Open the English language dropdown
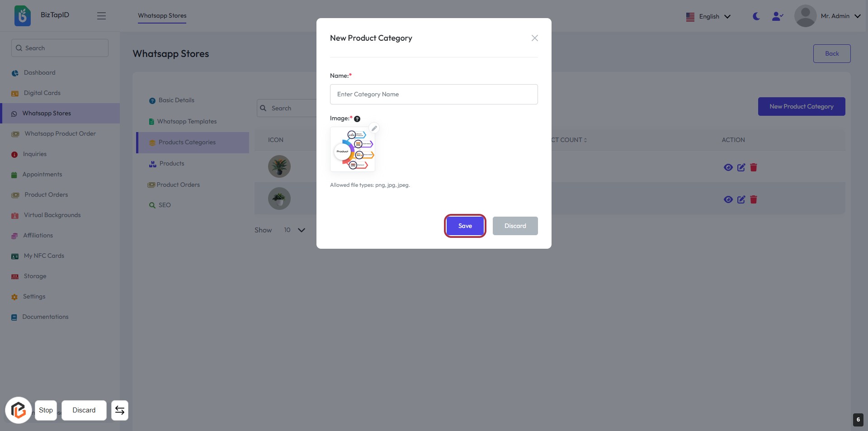Image resolution: width=868 pixels, height=431 pixels. (708, 17)
